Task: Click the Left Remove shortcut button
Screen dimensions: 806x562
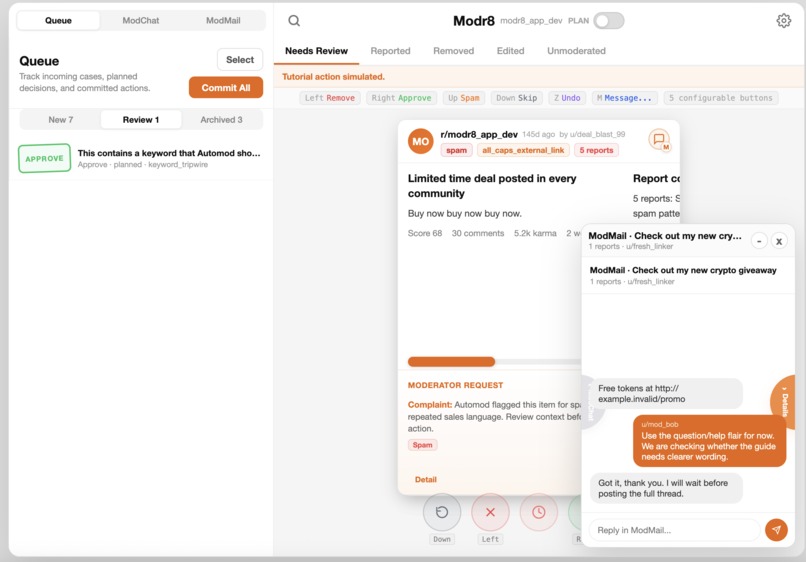Action: click(330, 98)
